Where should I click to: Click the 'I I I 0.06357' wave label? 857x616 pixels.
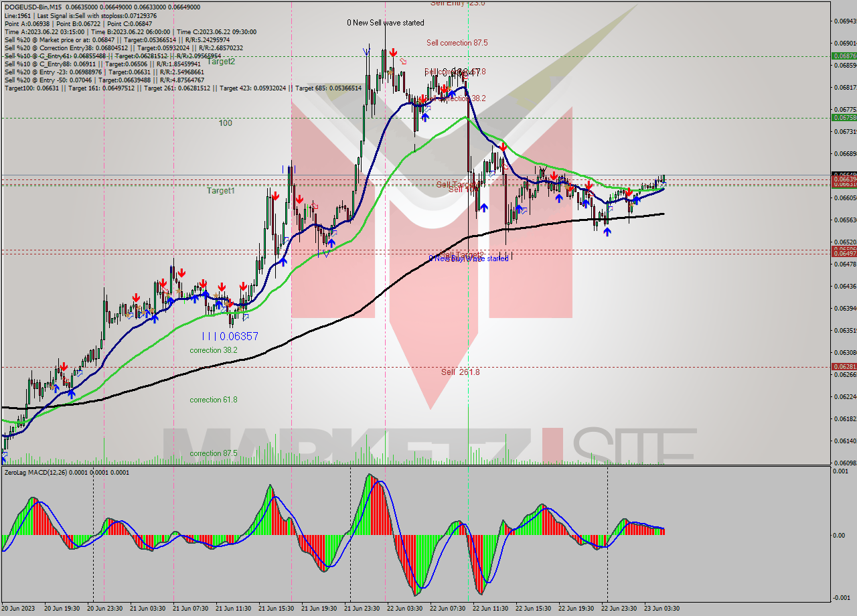pos(230,336)
